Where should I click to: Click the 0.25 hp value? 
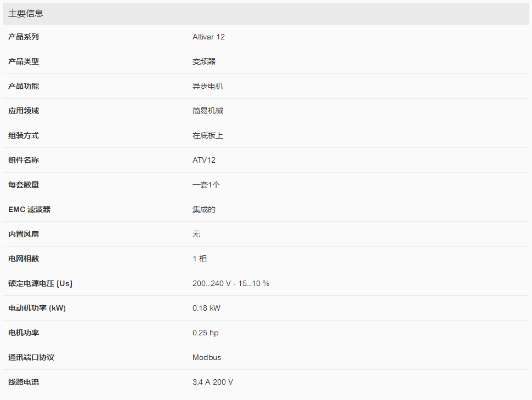[x=205, y=333]
